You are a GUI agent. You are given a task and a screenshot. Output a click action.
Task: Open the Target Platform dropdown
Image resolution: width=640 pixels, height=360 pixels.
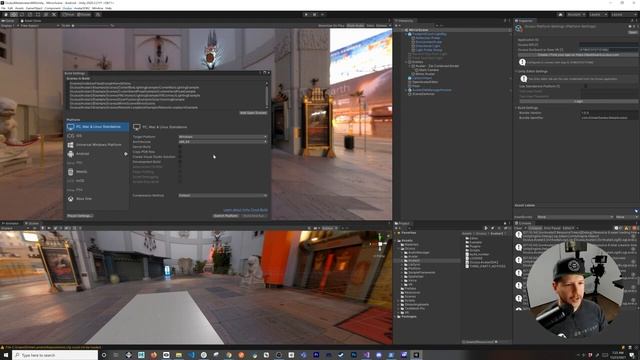(223, 137)
